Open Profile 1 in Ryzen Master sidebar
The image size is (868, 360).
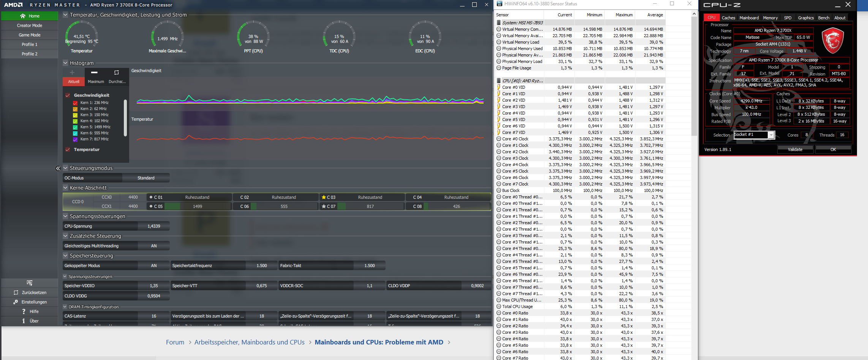point(30,44)
